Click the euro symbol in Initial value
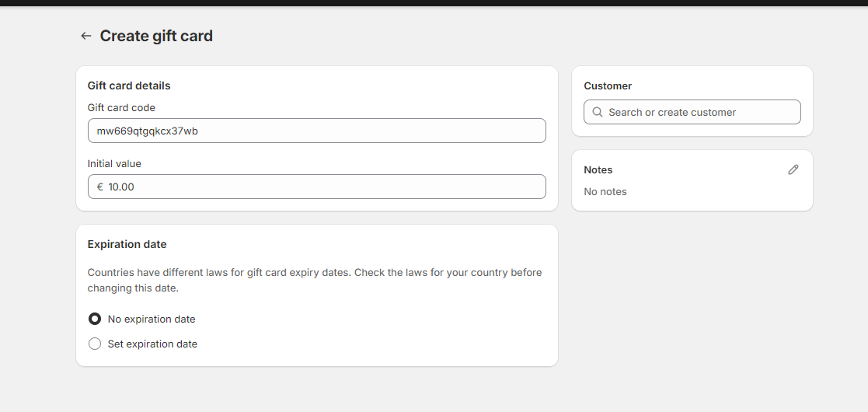 click(100, 187)
